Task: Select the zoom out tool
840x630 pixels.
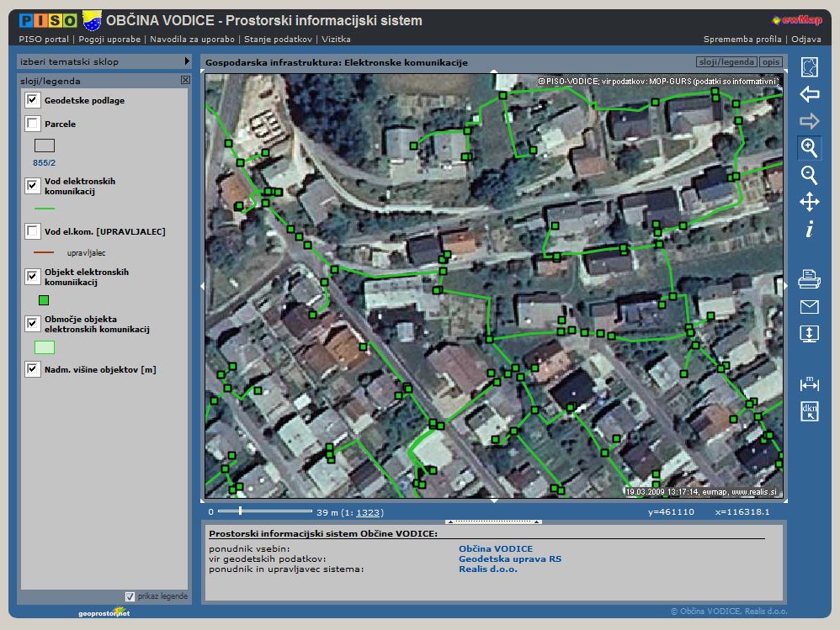Action: 809,175
